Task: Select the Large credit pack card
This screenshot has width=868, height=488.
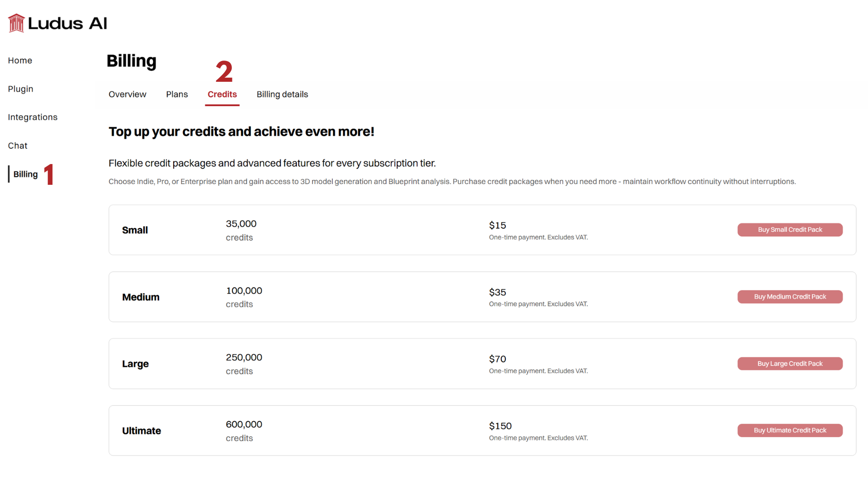Action: 362,364
